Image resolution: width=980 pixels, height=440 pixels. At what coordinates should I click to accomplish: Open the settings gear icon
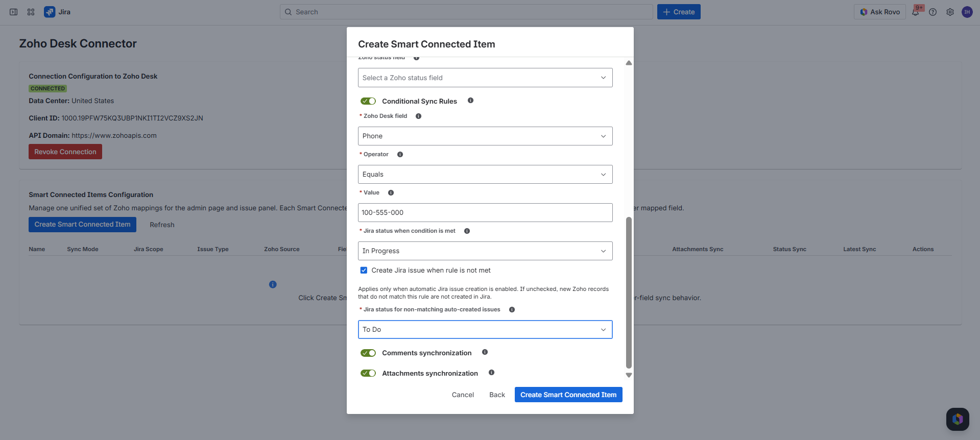[x=950, y=12]
